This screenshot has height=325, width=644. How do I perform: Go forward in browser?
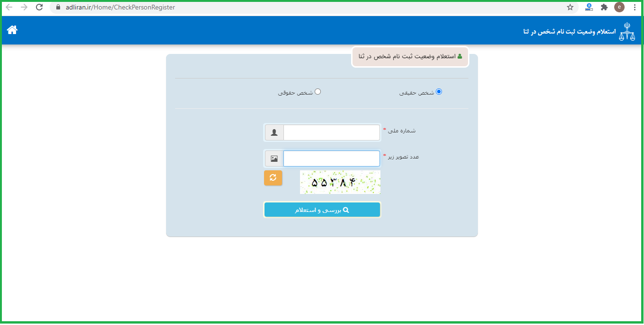tap(24, 7)
